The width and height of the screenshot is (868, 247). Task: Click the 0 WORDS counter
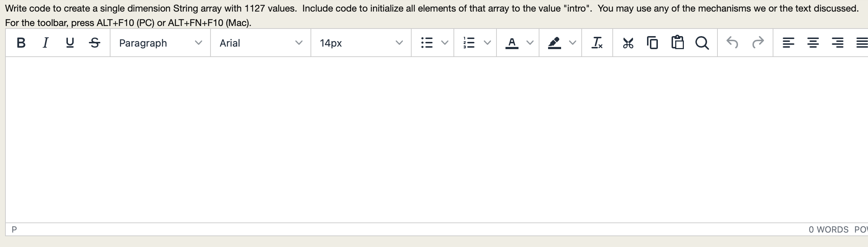(829, 230)
